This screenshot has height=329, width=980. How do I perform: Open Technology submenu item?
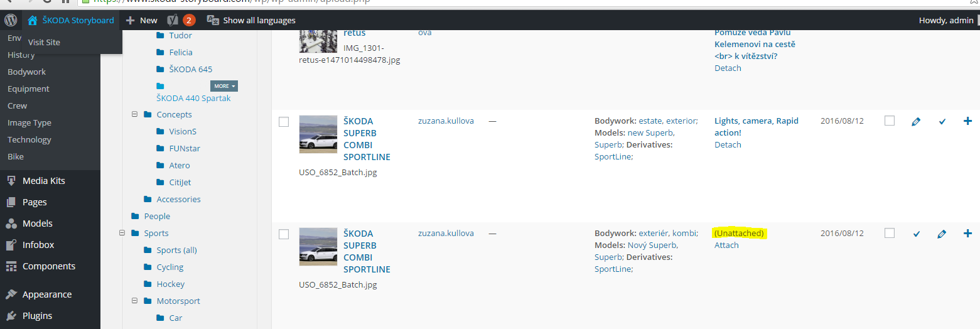point(30,139)
